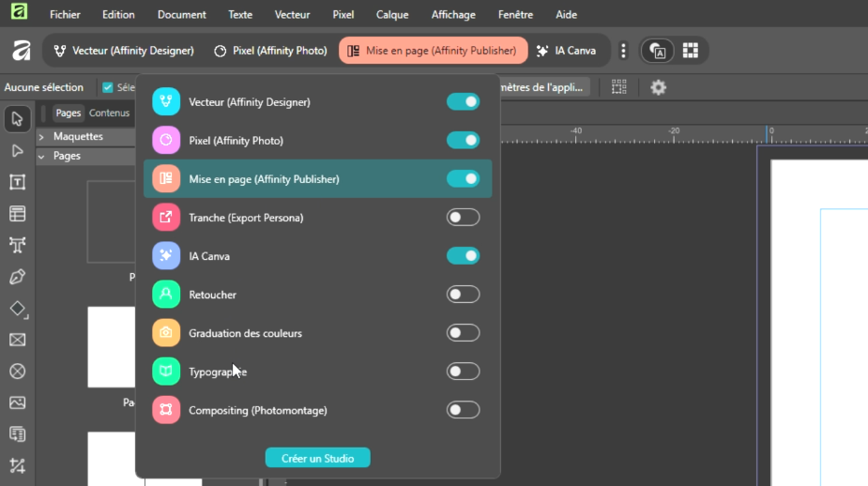868x486 pixels.
Task: Select the Place Image tool
Action: click(17, 402)
